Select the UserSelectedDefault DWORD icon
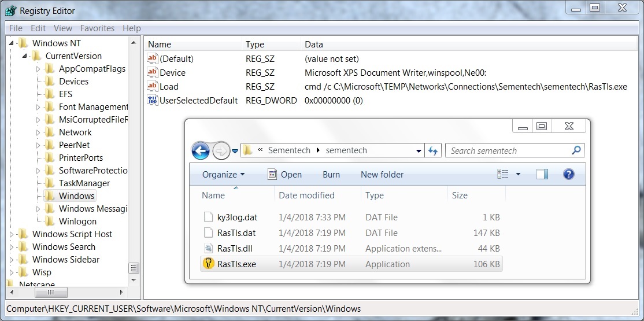 click(153, 100)
